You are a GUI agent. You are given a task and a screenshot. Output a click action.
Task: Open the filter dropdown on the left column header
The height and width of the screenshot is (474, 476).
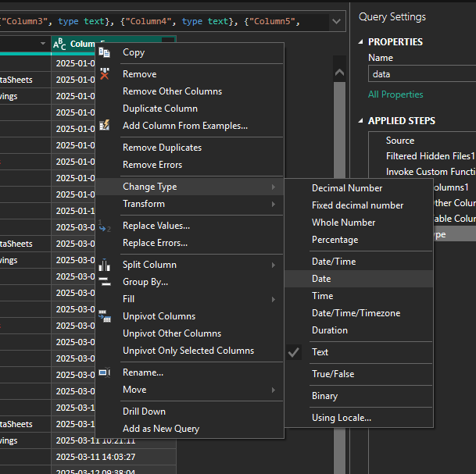point(43,44)
